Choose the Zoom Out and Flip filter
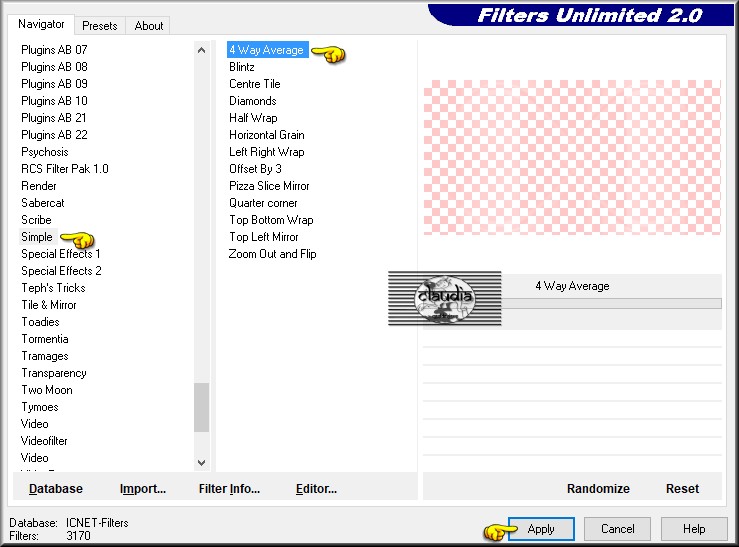The height and width of the screenshot is (547, 739). (272, 254)
